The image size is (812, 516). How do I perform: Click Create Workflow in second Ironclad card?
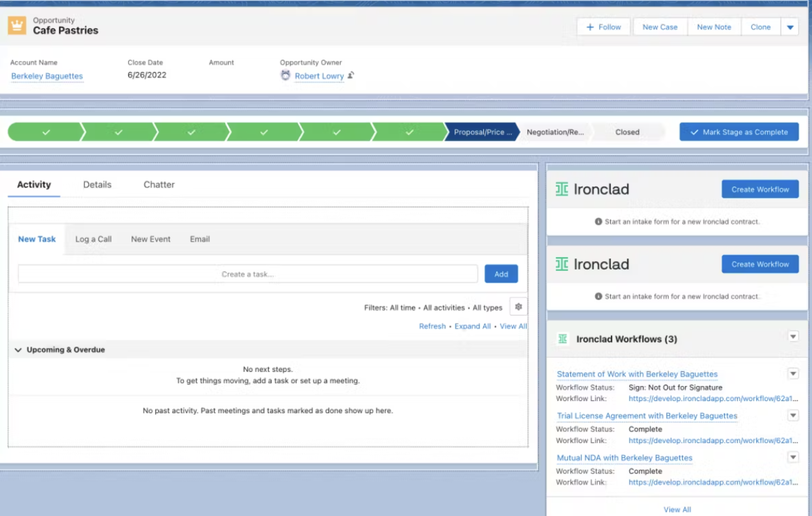[760, 264]
